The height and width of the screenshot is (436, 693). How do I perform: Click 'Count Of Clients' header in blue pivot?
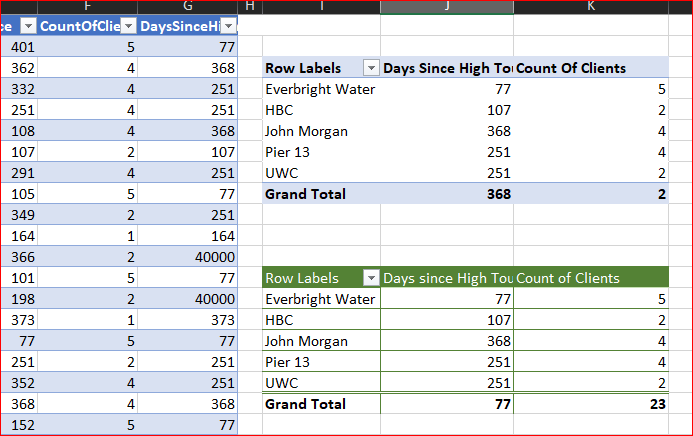(591, 68)
